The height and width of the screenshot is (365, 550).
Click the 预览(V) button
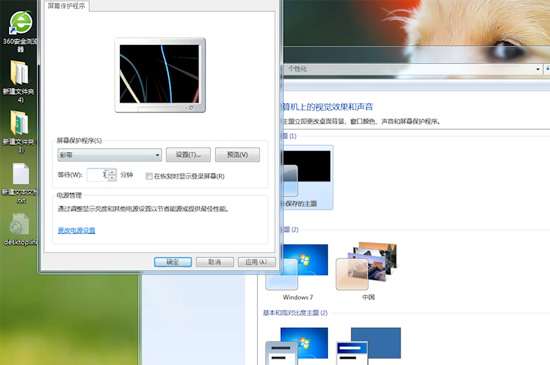click(x=237, y=155)
